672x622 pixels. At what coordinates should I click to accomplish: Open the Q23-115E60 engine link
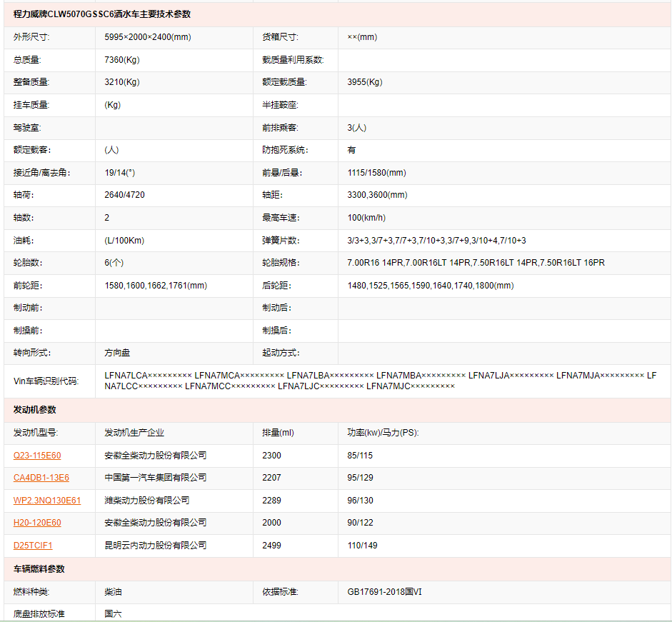pos(37,455)
